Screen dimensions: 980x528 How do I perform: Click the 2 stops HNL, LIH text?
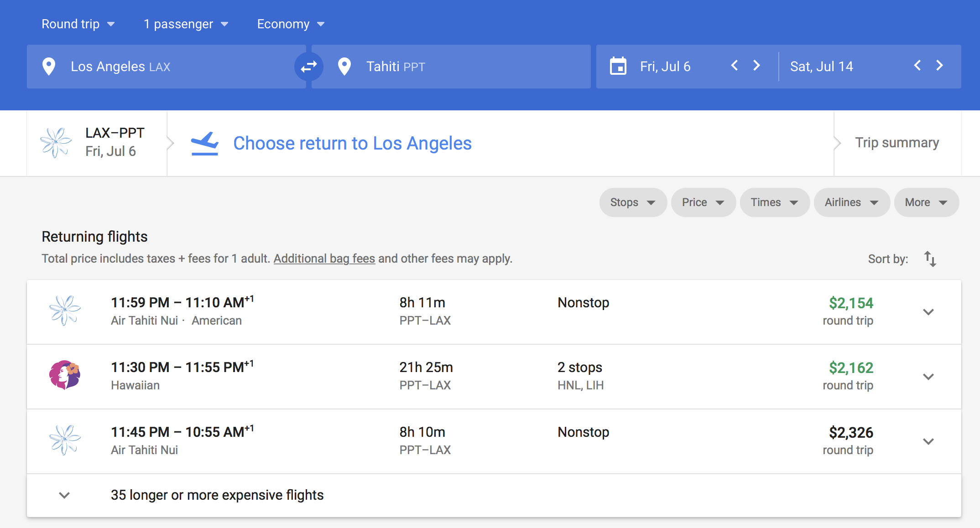point(580,376)
